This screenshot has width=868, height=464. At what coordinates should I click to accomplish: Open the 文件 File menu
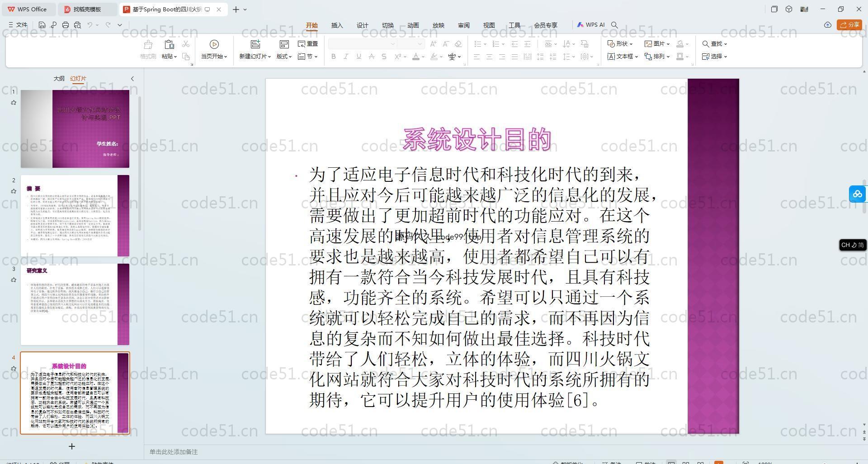tap(18, 25)
